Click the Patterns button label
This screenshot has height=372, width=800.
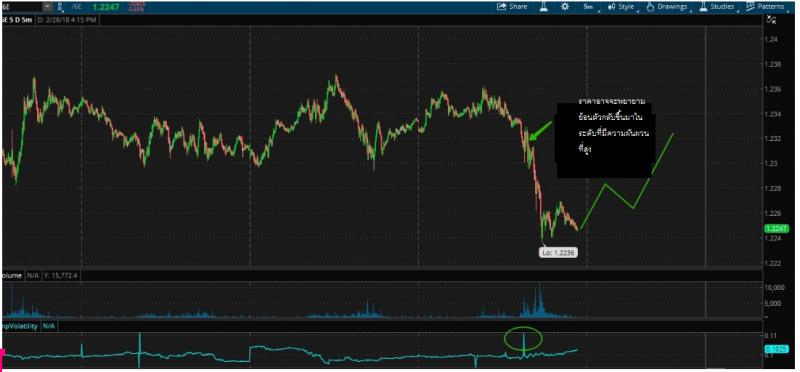(770, 7)
